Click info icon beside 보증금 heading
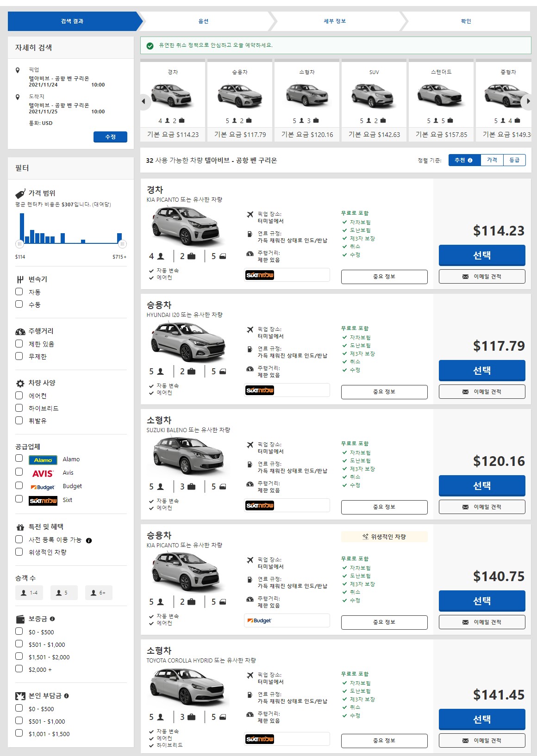The width and height of the screenshot is (537, 756). [52, 619]
